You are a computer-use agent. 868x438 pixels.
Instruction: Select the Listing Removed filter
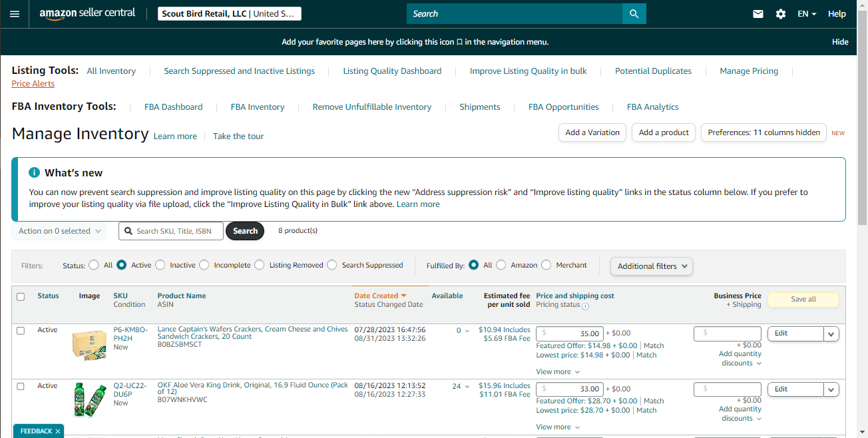click(260, 265)
